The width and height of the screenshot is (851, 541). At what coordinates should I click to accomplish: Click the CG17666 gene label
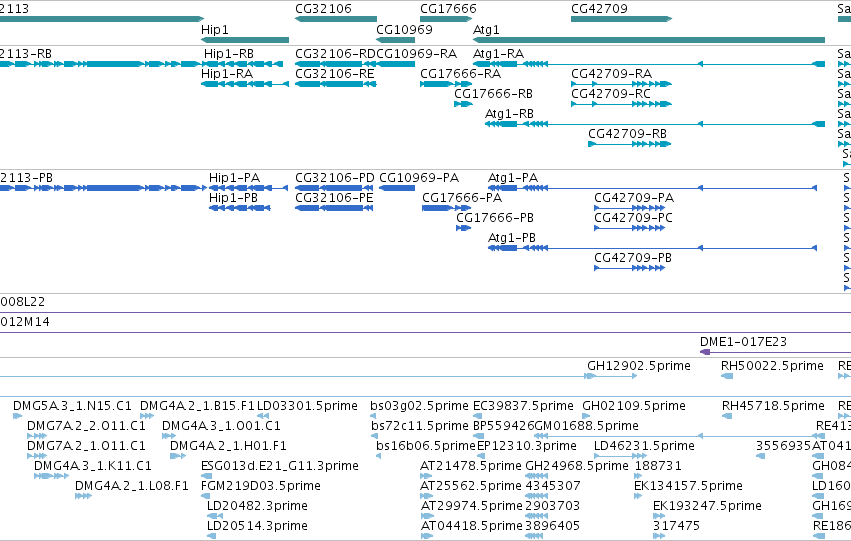point(448,9)
